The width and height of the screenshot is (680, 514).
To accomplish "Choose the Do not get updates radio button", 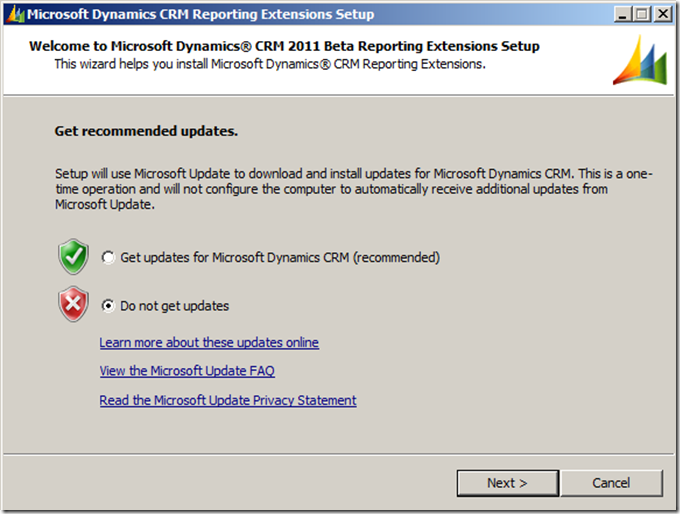I will (x=108, y=306).
